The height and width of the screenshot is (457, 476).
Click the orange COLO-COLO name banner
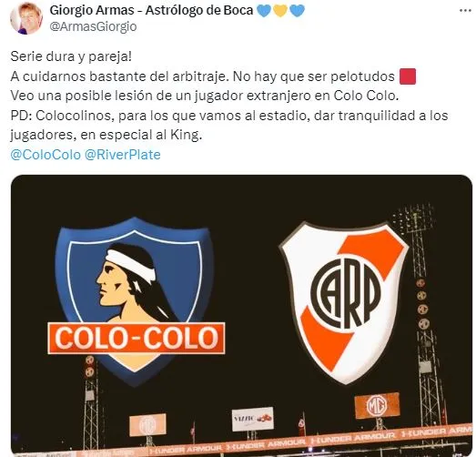point(137,338)
